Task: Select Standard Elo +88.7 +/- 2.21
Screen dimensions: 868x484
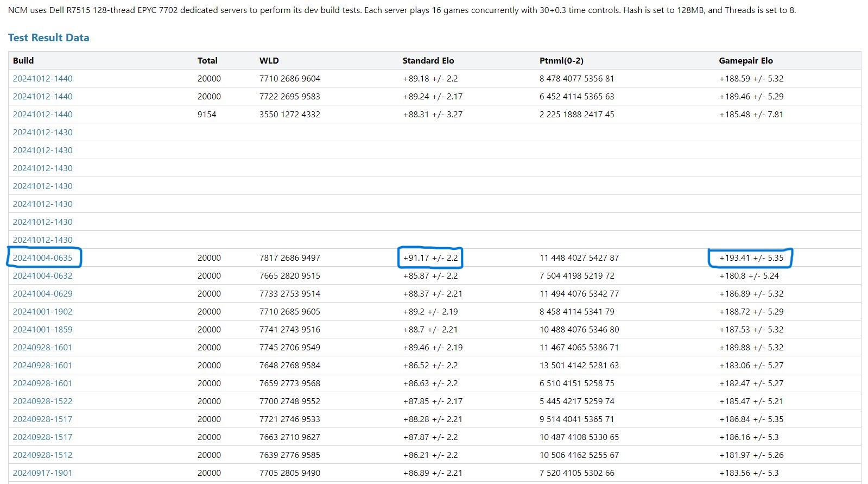Action: coord(430,329)
